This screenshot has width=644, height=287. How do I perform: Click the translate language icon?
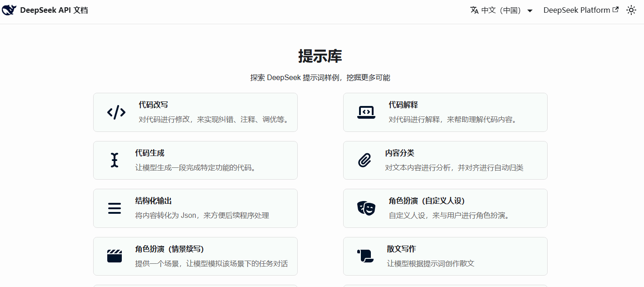pyautogui.click(x=474, y=10)
